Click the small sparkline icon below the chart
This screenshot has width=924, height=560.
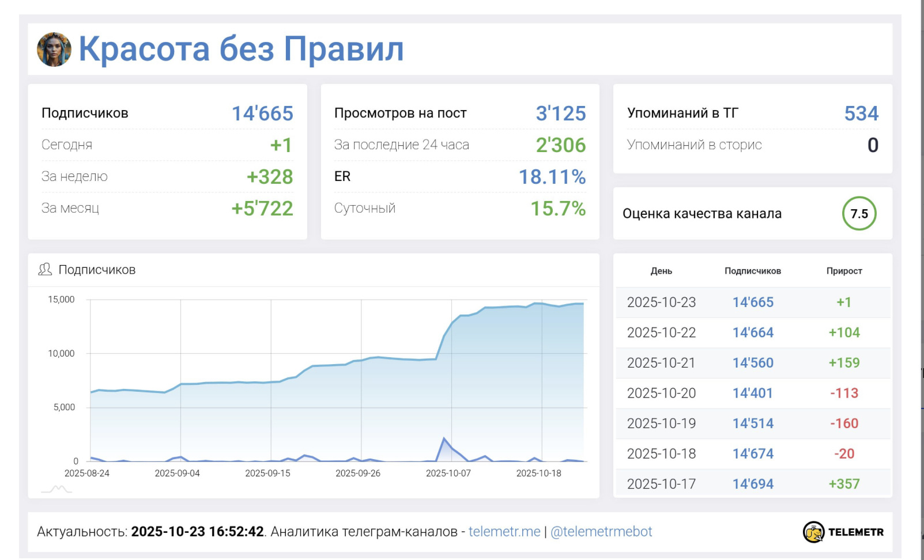[x=56, y=489]
